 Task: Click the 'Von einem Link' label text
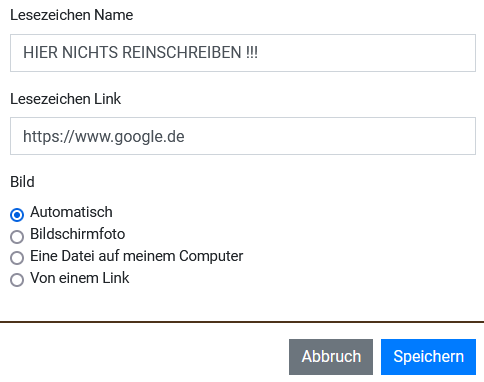tap(80, 278)
